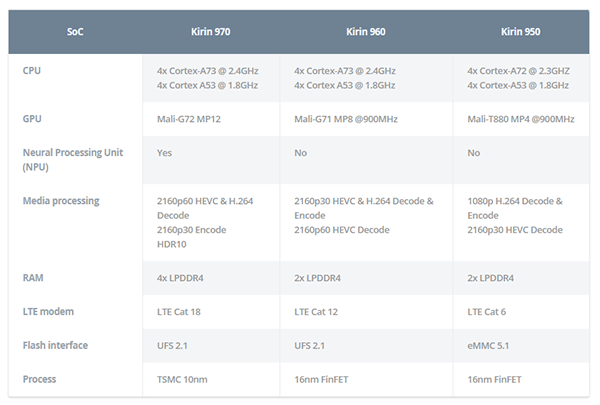The image size is (600, 405).
Task: Click the Media processing row label
Action: (x=61, y=201)
